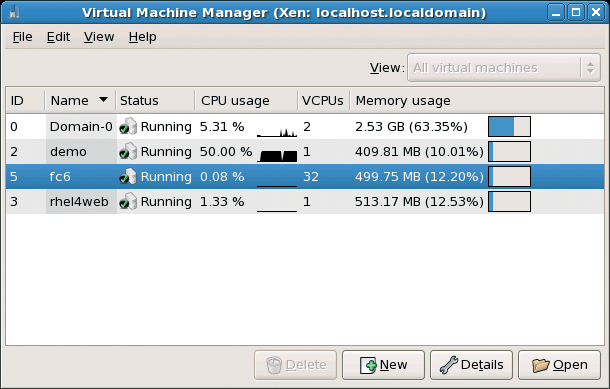
Task: Click '499.75 MB (12.20%)' memory value
Action: click(x=419, y=177)
